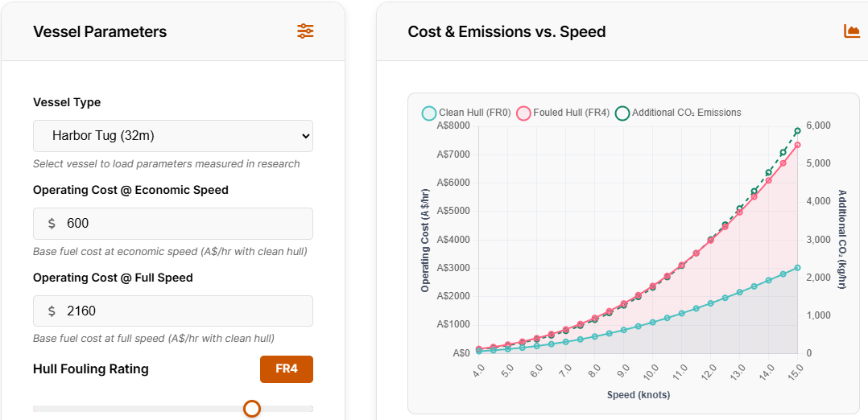Click the area chart icon in chart header
The width and height of the screenshot is (868, 420).
851,31
